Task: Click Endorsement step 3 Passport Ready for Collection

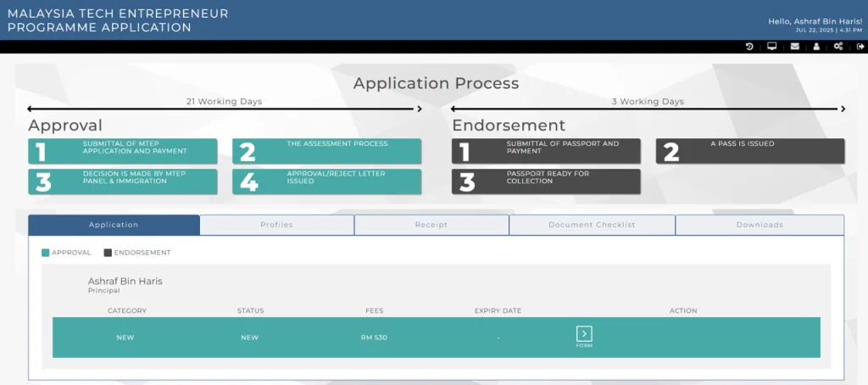Action: pos(546,181)
